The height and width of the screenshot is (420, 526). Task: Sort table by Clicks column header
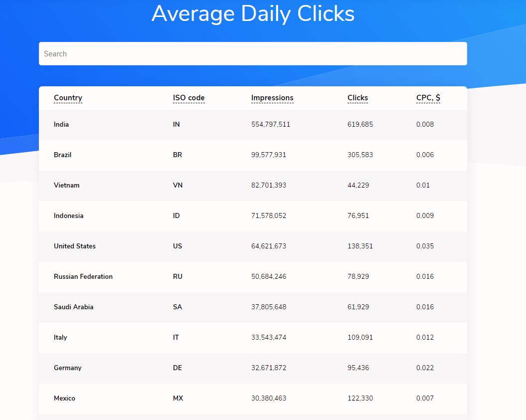pos(357,98)
